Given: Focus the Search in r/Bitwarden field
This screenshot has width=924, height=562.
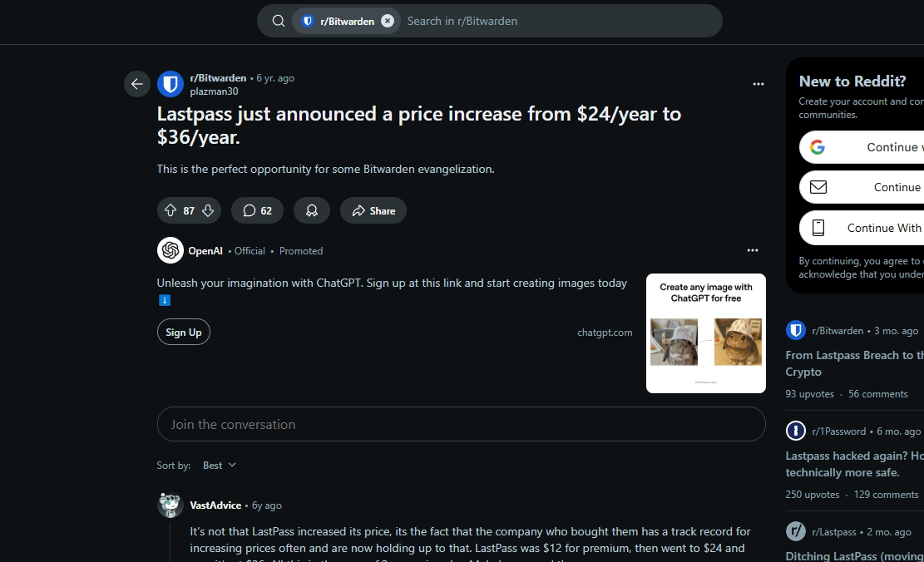Looking at the screenshot, I should (x=560, y=21).
